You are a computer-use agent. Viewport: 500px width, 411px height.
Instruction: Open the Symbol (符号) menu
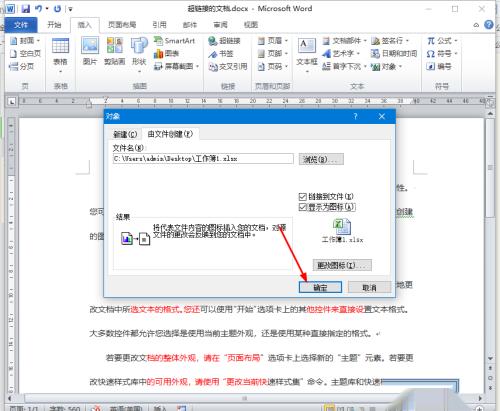[442, 53]
